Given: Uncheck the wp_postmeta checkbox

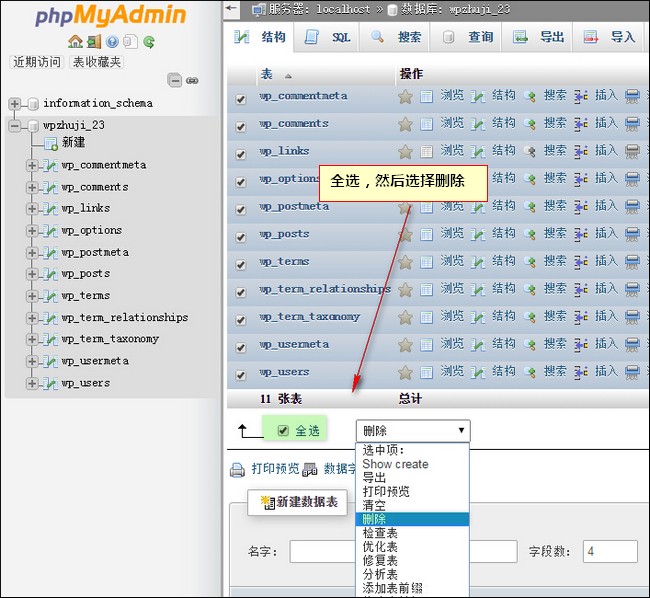Looking at the screenshot, I should [x=240, y=209].
